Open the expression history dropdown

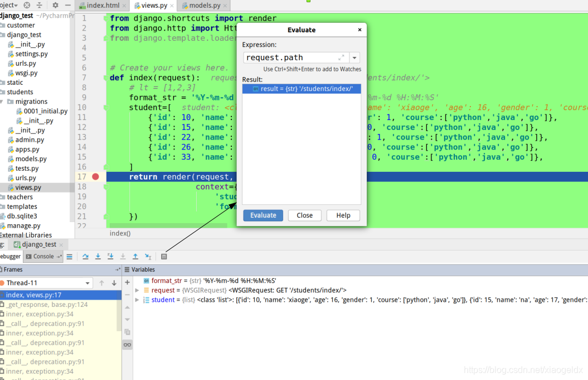point(354,58)
